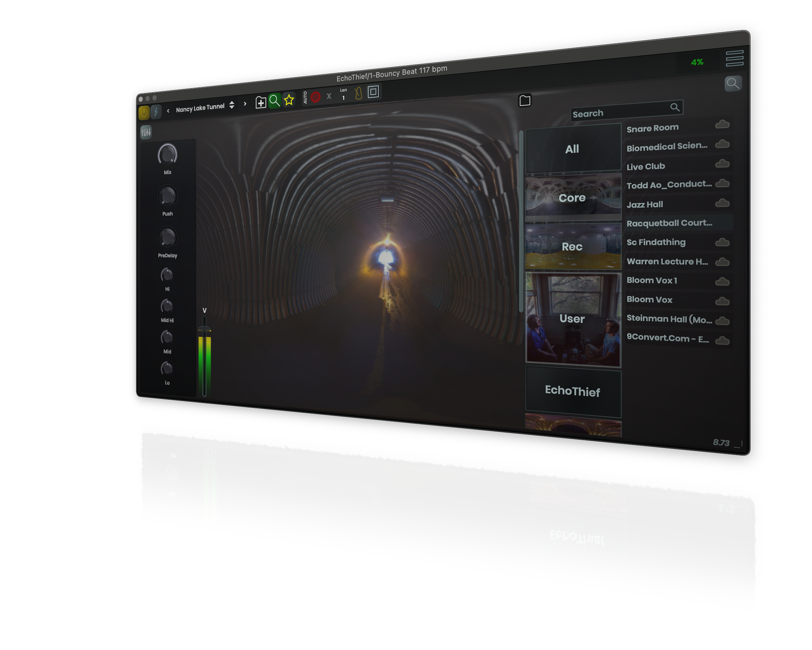This screenshot has width=812, height=650.
Task: Adjust the Hi EQ knob
Action: 167,275
